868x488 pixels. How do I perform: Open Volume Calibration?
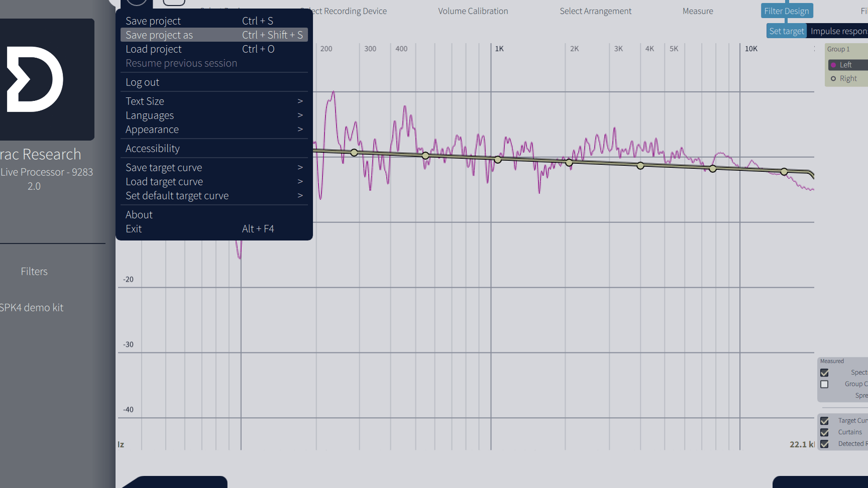point(473,11)
